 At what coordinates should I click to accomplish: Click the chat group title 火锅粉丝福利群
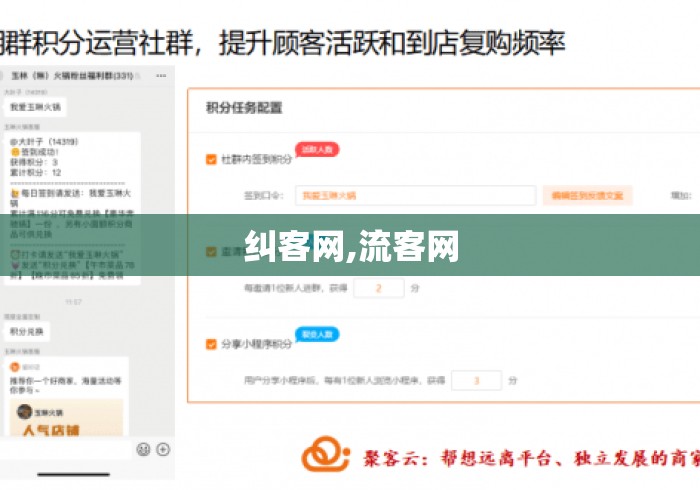pyautogui.click(x=72, y=76)
